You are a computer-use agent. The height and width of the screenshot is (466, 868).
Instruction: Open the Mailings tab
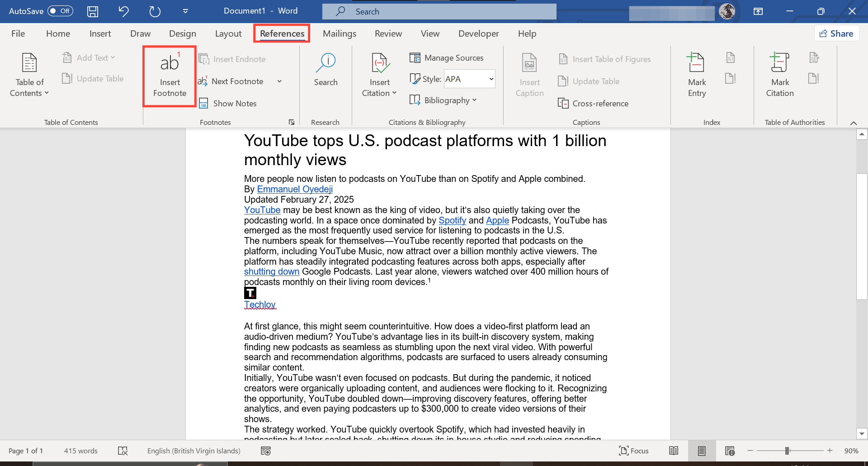tap(340, 33)
